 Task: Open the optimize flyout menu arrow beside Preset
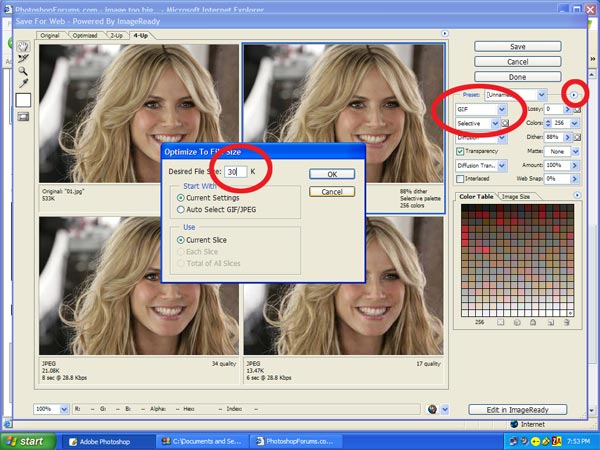click(574, 94)
